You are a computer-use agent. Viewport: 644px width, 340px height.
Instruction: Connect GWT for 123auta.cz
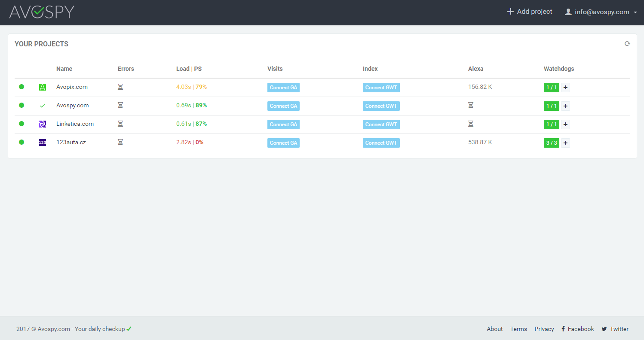[x=381, y=143]
